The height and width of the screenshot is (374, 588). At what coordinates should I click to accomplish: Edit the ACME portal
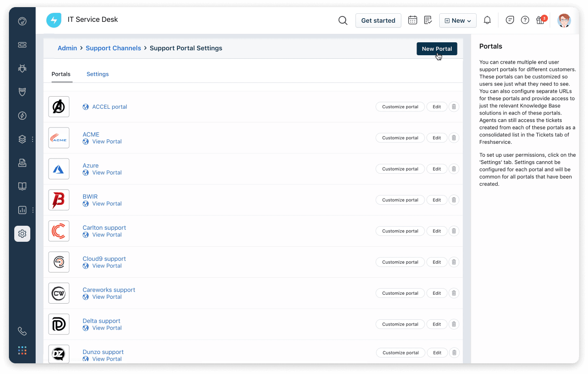coord(437,138)
